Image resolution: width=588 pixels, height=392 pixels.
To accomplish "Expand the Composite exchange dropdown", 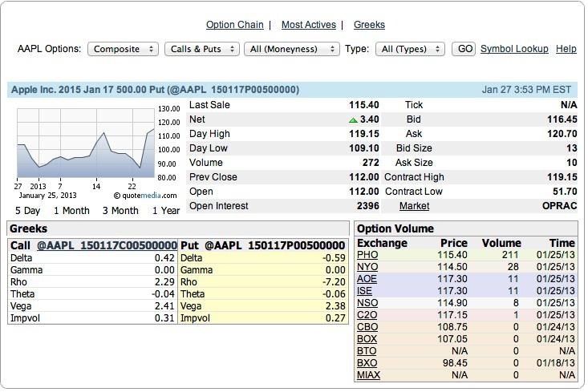I will 123,49.
